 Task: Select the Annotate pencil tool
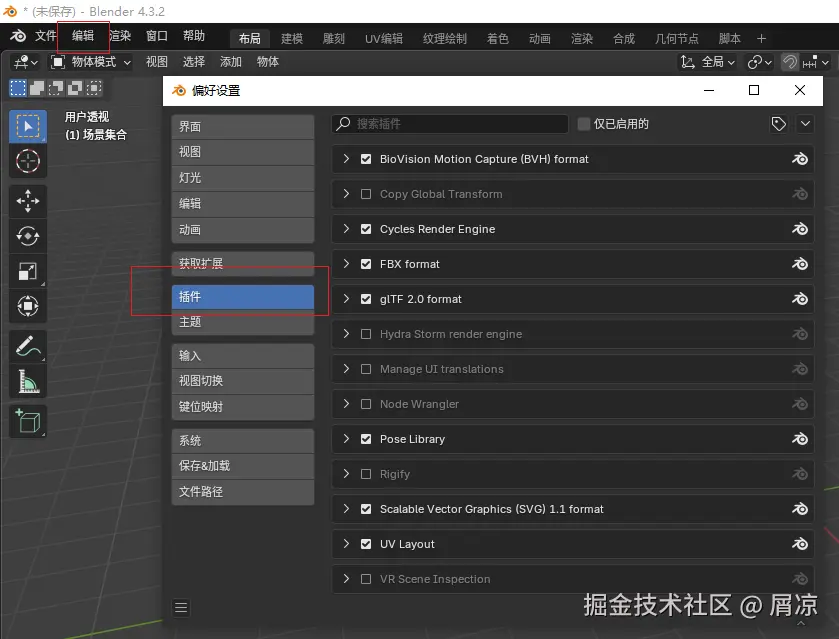[28, 346]
